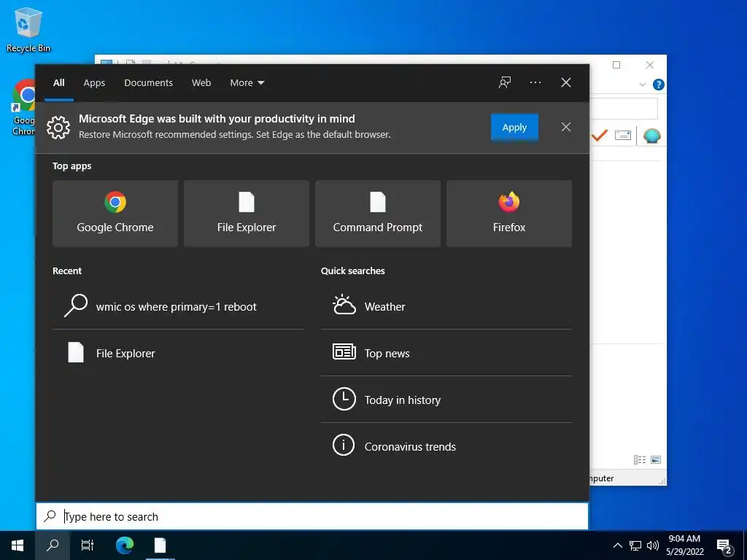The width and height of the screenshot is (747, 560).
Task: Open Task View on the taskbar
Action: [x=88, y=545]
